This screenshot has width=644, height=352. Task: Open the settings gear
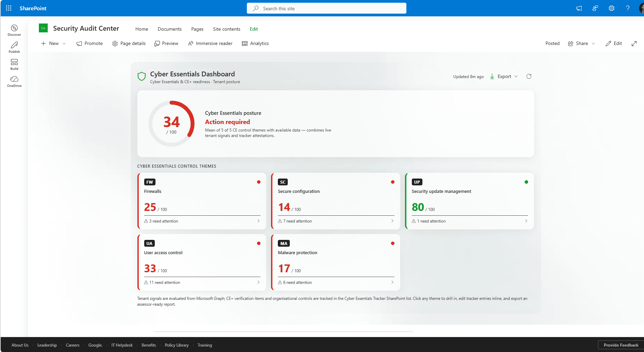612,8
